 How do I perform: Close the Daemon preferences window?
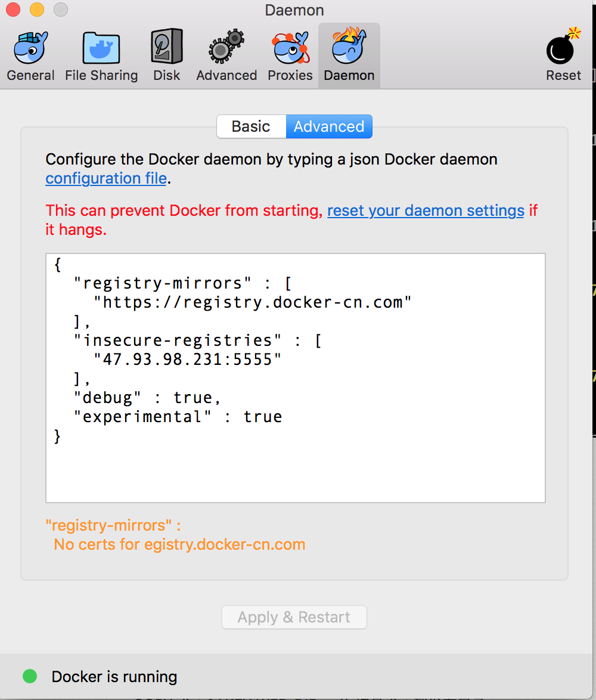tap(13, 10)
